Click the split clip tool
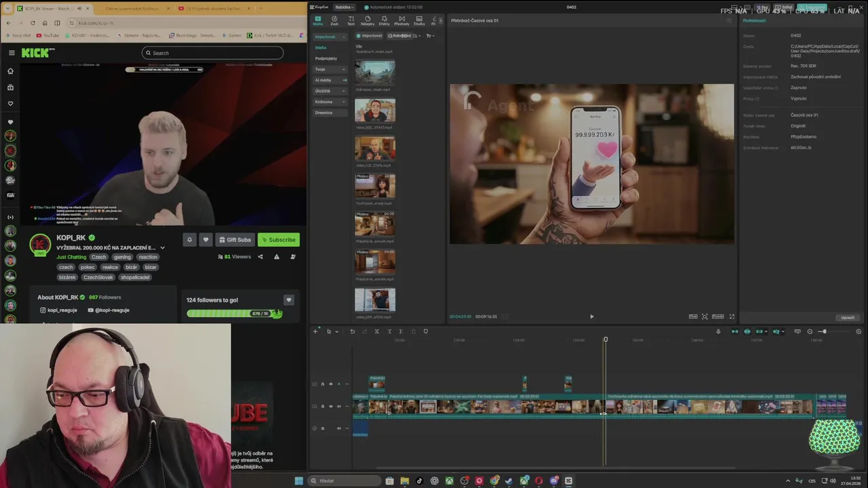The width and height of the screenshot is (868, 488). 376,331
